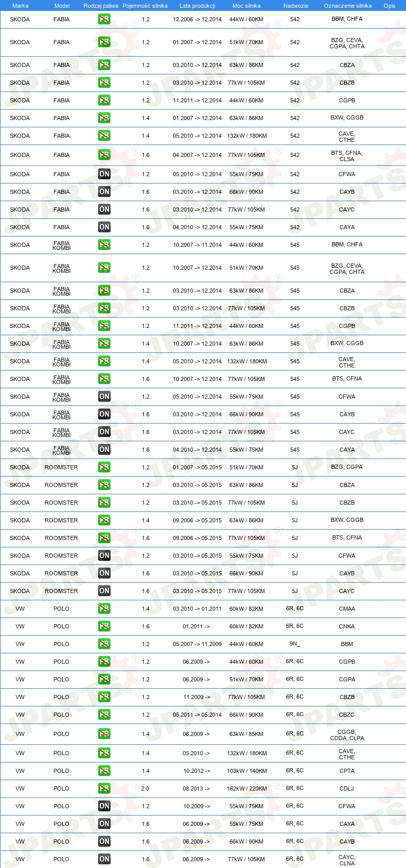The image size is (406, 868).
Task: Click the Nadwozie column header
Action: 296,6
